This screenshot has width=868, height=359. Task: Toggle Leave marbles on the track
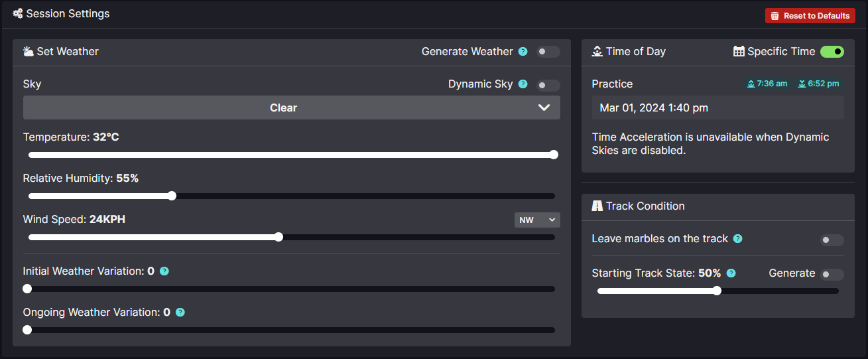(832, 240)
